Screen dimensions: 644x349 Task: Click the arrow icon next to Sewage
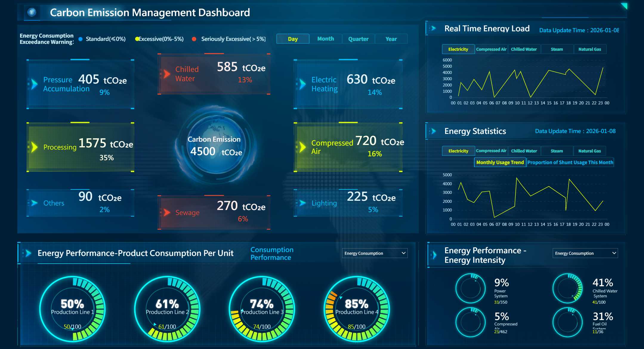click(x=167, y=212)
